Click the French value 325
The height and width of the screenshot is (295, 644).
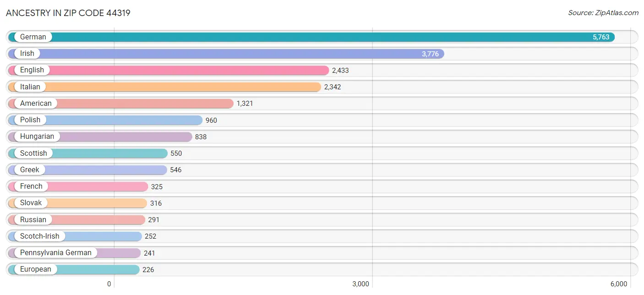pos(157,187)
